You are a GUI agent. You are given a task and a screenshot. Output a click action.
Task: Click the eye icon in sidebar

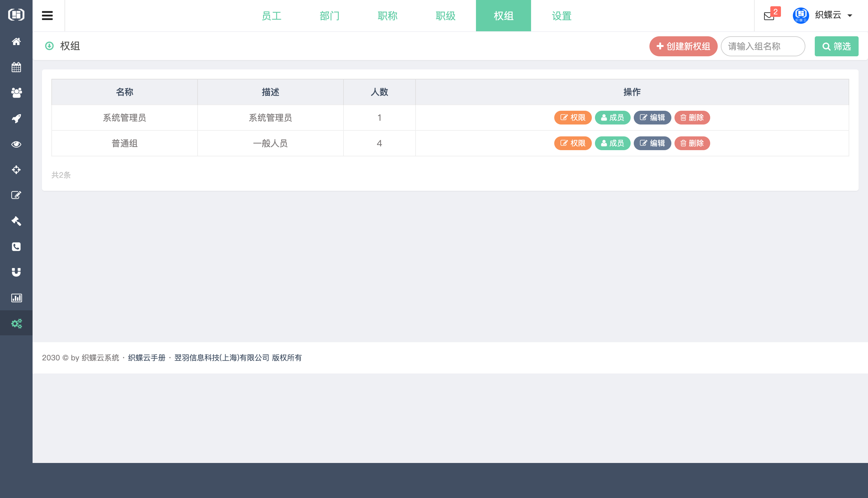[16, 144]
